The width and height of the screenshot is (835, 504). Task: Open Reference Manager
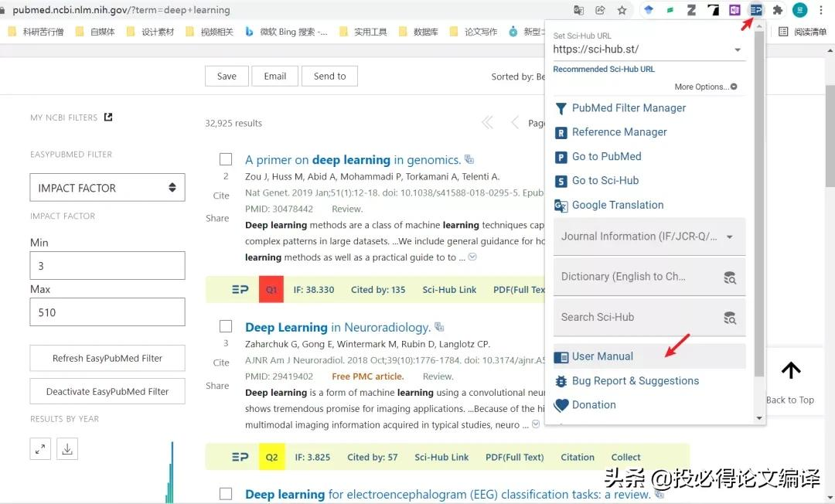click(x=619, y=132)
